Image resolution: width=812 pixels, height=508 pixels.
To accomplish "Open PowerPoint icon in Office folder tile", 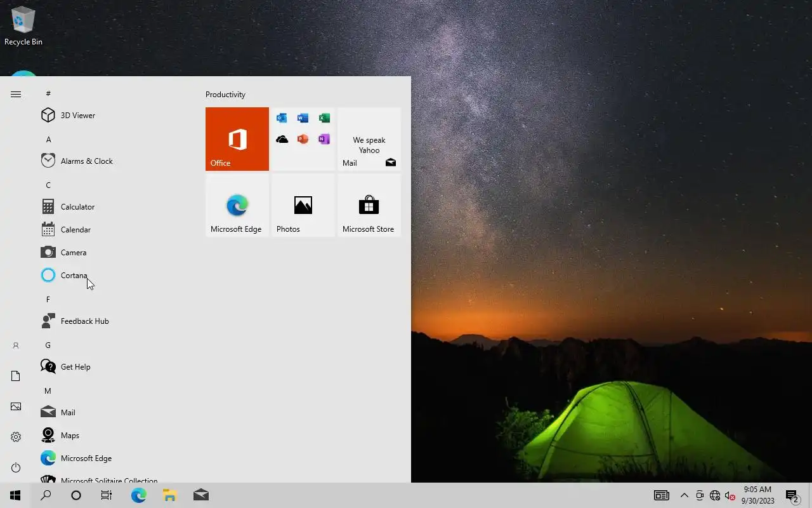I will click(303, 139).
